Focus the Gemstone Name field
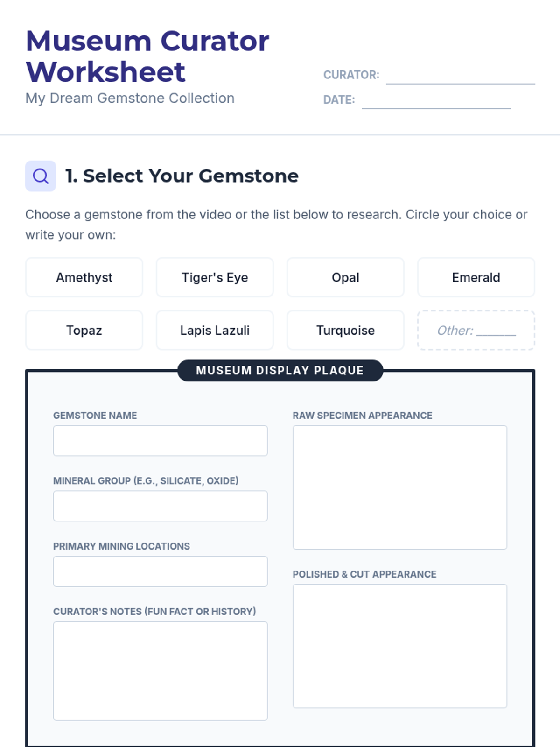This screenshot has height=747, width=560. point(160,440)
